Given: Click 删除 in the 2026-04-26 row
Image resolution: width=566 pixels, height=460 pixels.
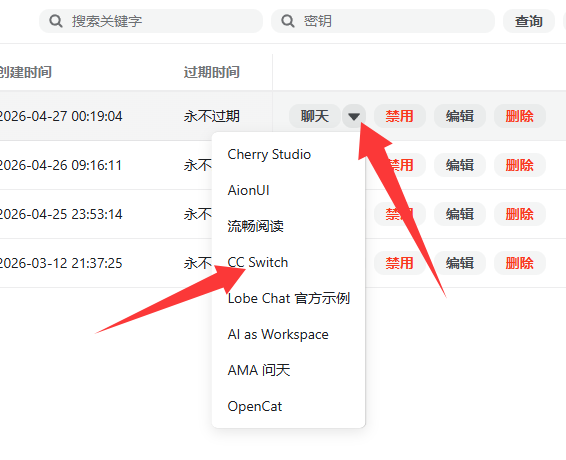Looking at the screenshot, I should 519,165.
